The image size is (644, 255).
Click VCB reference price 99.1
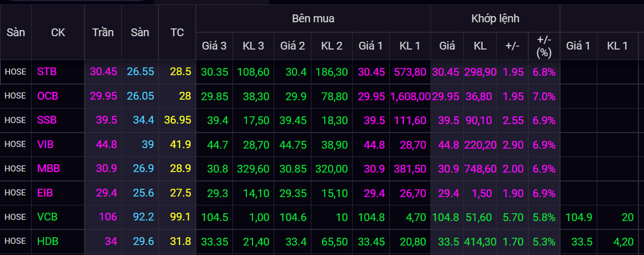[x=181, y=217]
